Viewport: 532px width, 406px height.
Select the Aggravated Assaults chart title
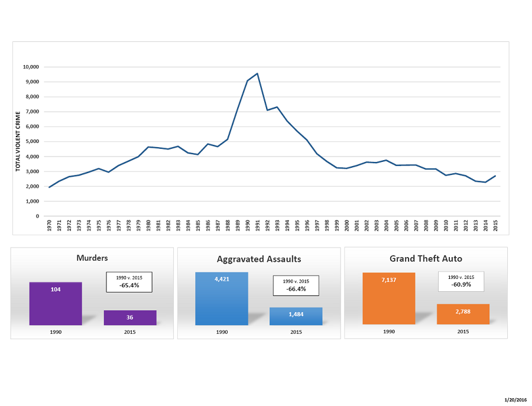pos(259,259)
